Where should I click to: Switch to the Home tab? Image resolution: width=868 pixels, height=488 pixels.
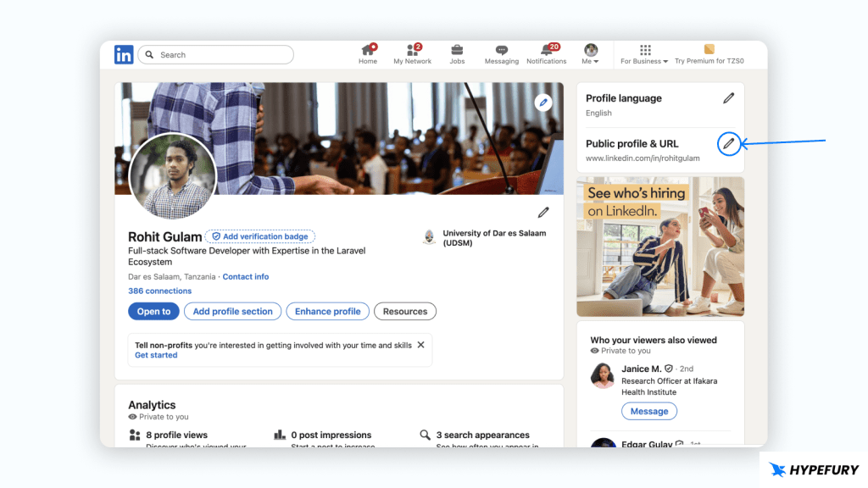tap(368, 53)
